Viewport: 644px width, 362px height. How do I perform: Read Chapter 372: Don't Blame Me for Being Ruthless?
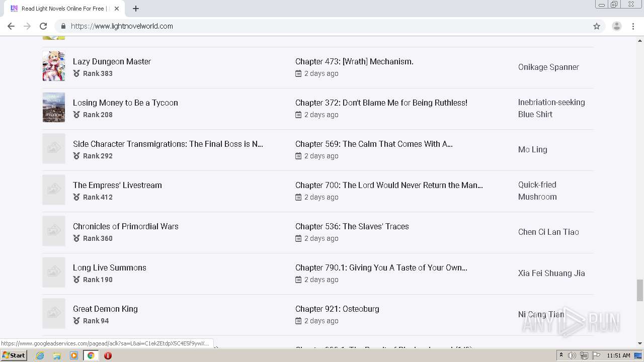(x=381, y=103)
